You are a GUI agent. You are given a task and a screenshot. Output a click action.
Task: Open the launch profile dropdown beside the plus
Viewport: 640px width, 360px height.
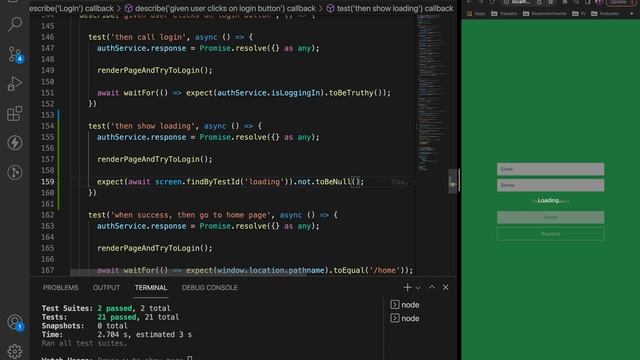pos(418,288)
